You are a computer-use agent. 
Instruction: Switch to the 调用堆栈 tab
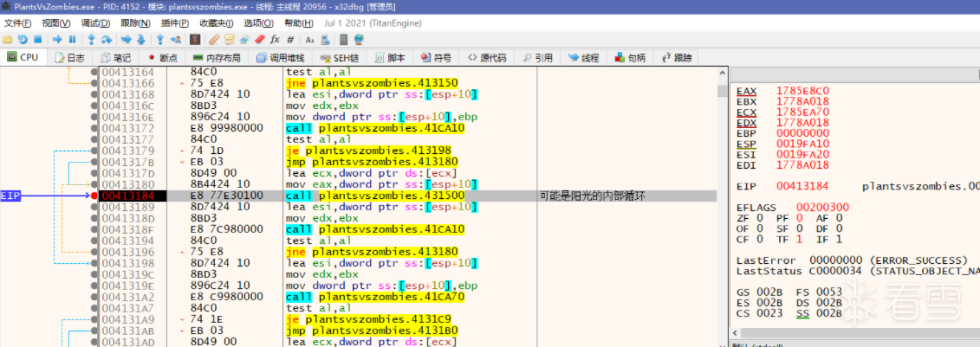[x=280, y=58]
